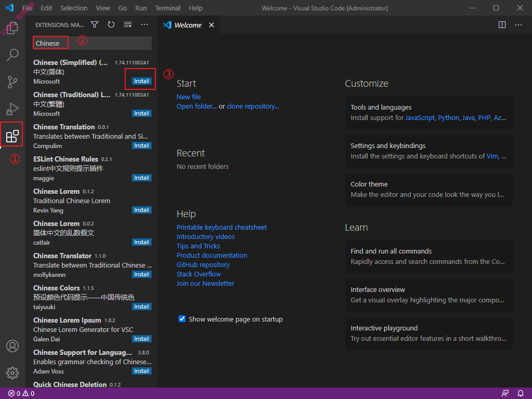Image resolution: width=532 pixels, height=399 pixels.
Task: Install Chinese Support for LanguageTool extension
Action: 141,371
